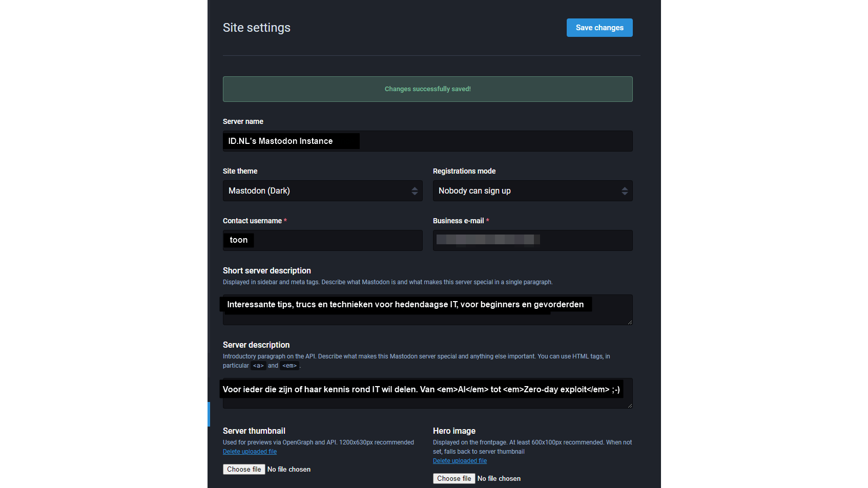868x488 pixels.
Task: Click the Site settings heading
Action: pos(257,28)
